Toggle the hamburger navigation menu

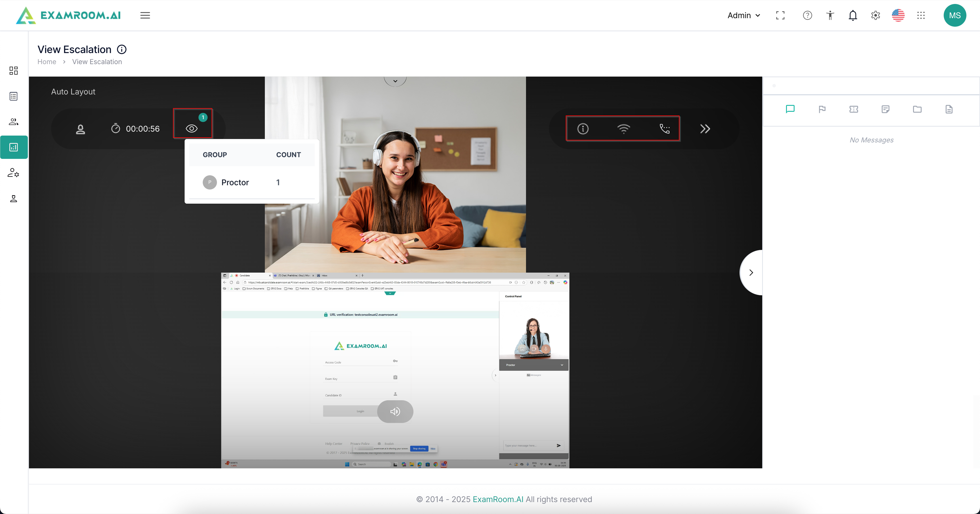tap(145, 15)
